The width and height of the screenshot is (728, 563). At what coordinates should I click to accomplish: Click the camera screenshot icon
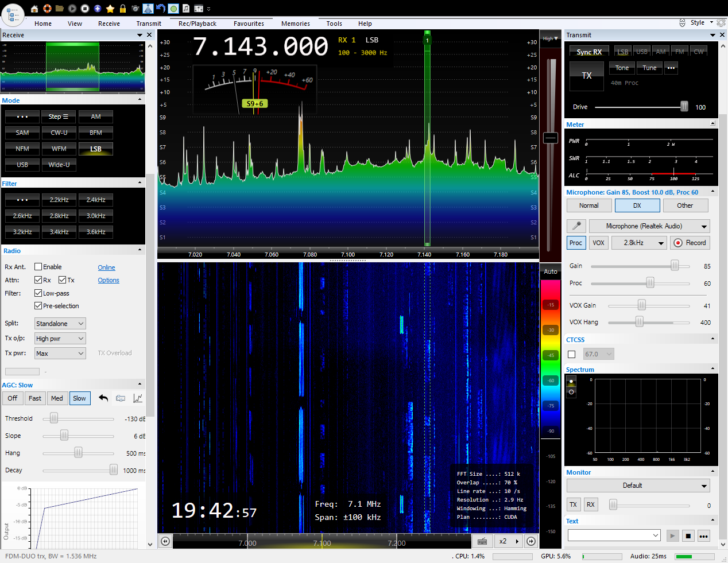135,9
